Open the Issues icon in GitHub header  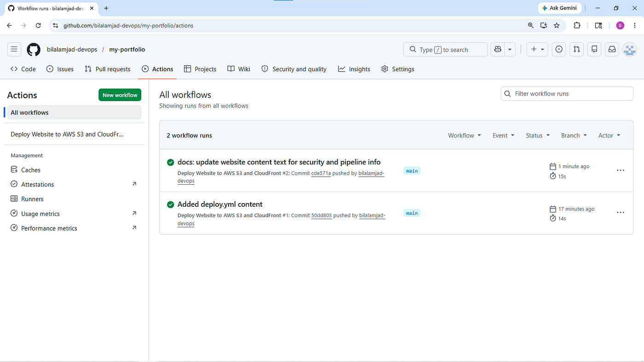pos(559,49)
